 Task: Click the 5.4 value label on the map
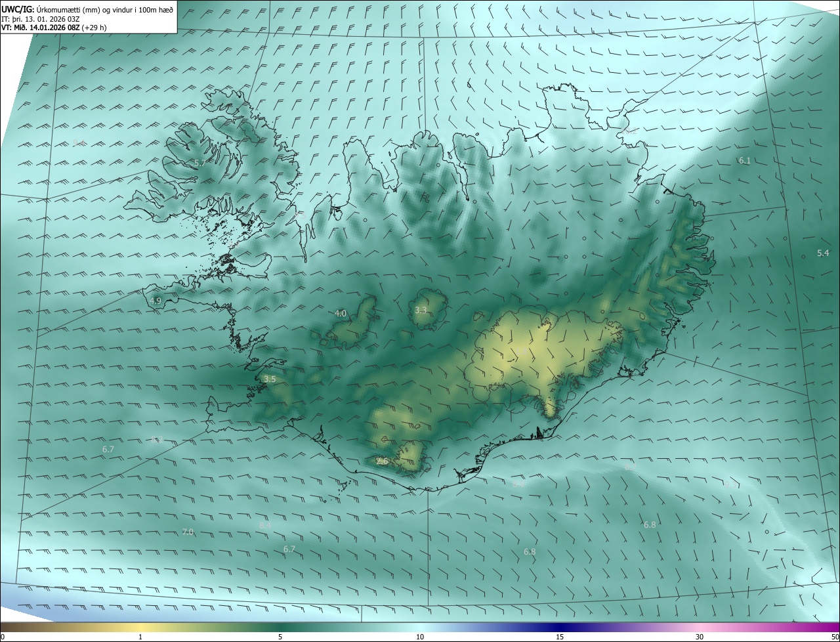[823, 253]
